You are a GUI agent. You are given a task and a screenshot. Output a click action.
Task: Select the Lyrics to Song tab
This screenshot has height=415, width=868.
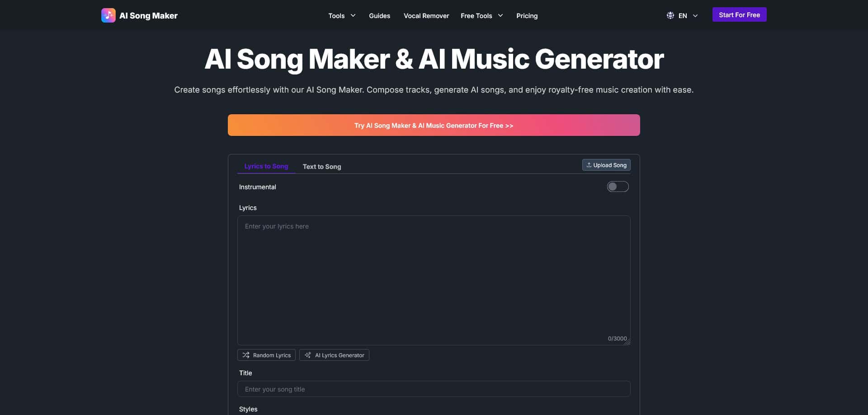click(x=266, y=166)
